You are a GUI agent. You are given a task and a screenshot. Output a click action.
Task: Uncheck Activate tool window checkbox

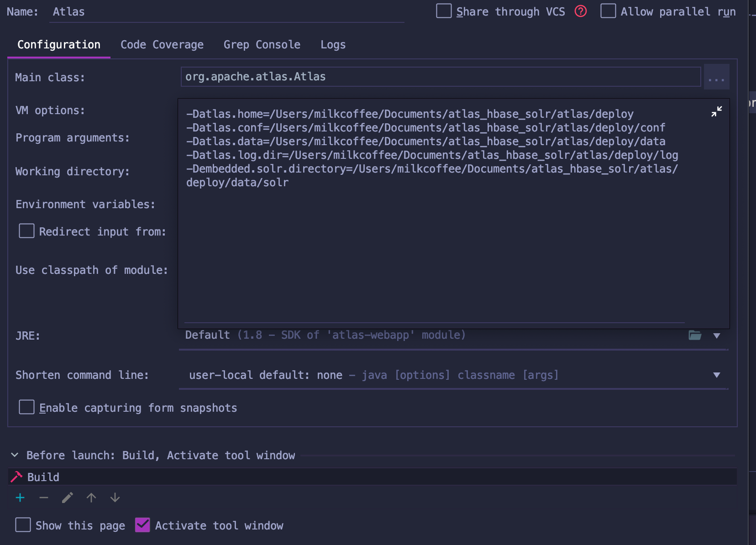point(142,525)
